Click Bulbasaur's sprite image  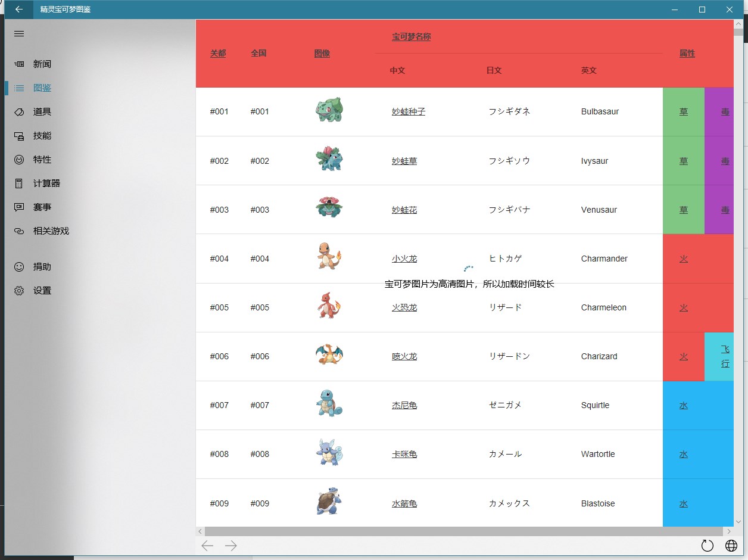click(x=329, y=110)
